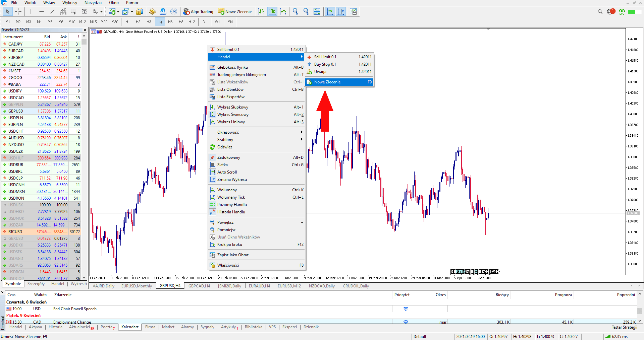The image size is (644, 340).
Task: Select the M15 timeframe
Action: [93, 22]
